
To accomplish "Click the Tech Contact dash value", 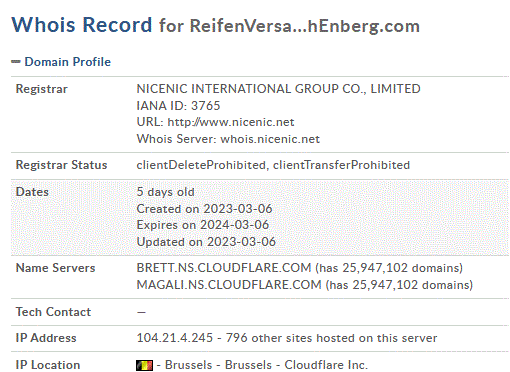I will (141, 312).
